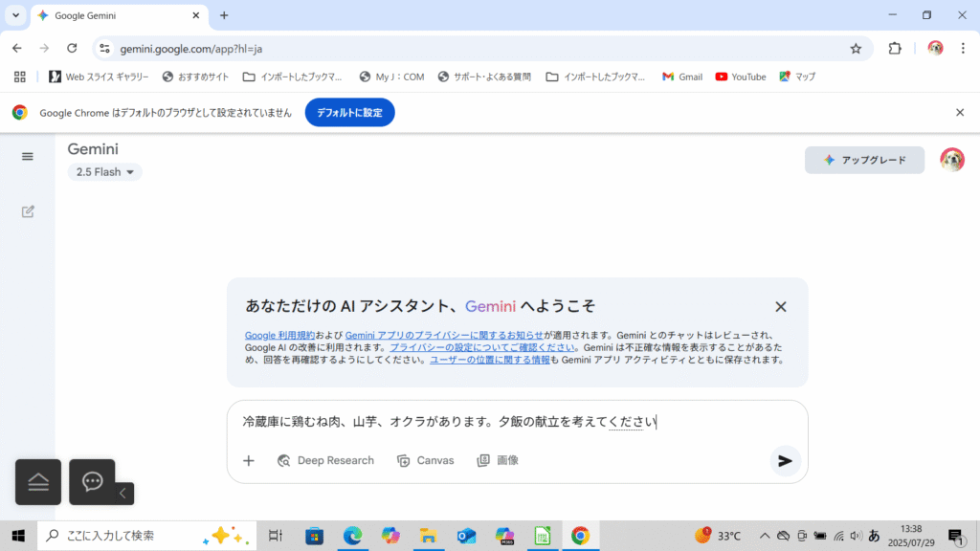Open the プライバシーの設定 confirmation link
Image resolution: width=980 pixels, height=551 pixels.
coord(482,347)
